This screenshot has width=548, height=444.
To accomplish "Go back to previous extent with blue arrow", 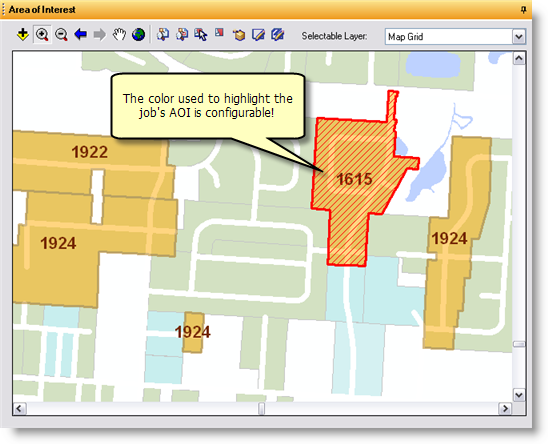I will tap(80, 34).
